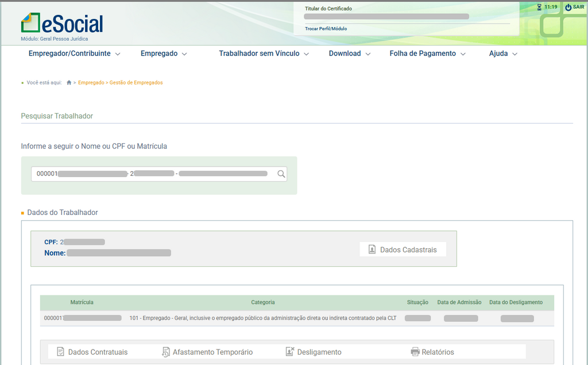Click the SAIR power icon
This screenshot has width=588, height=365.
pos(568,7)
